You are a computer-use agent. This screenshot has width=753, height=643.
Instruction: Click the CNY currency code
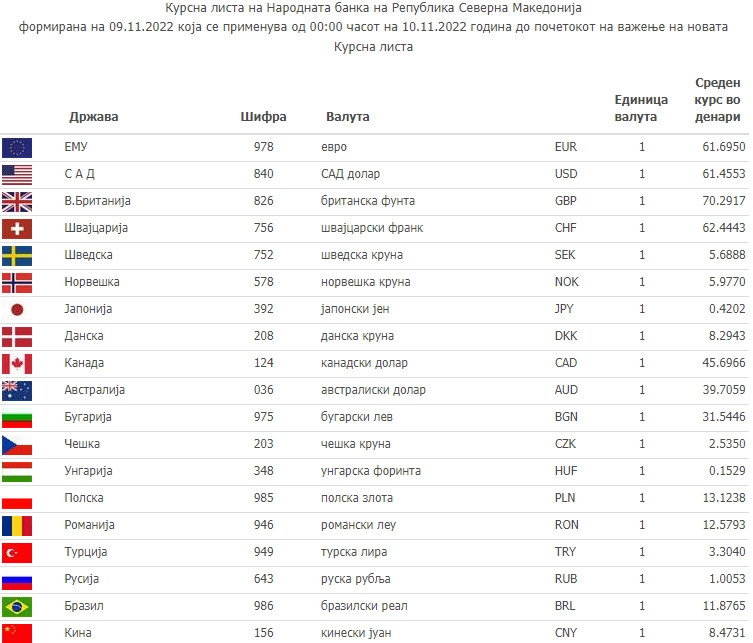566,633
